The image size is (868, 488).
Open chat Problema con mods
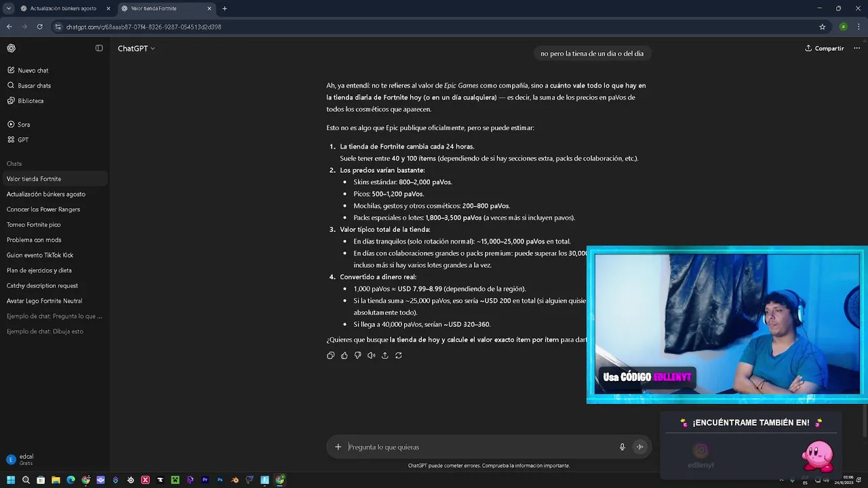click(54, 240)
